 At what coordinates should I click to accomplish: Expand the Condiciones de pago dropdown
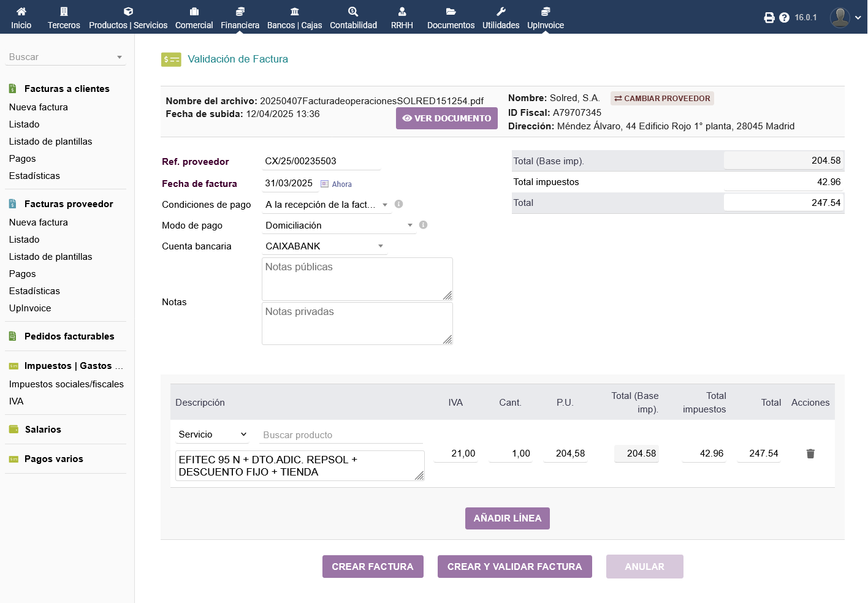[x=326, y=205]
